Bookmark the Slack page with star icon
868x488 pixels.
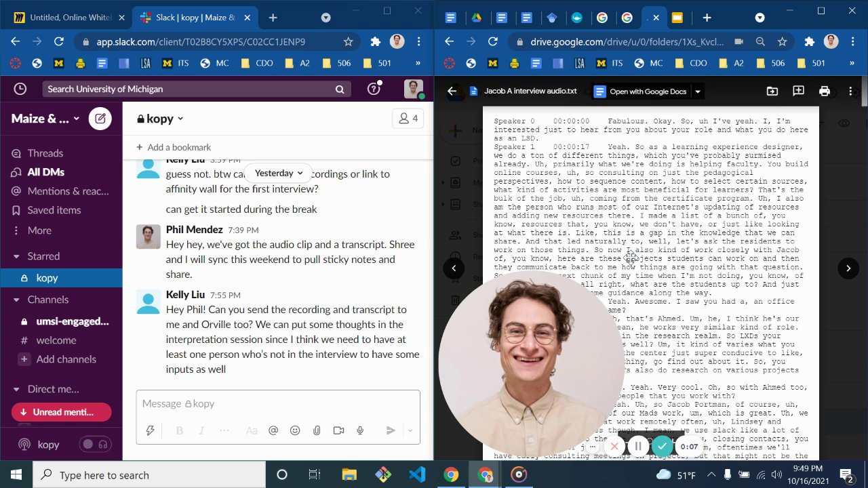tap(349, 42)
